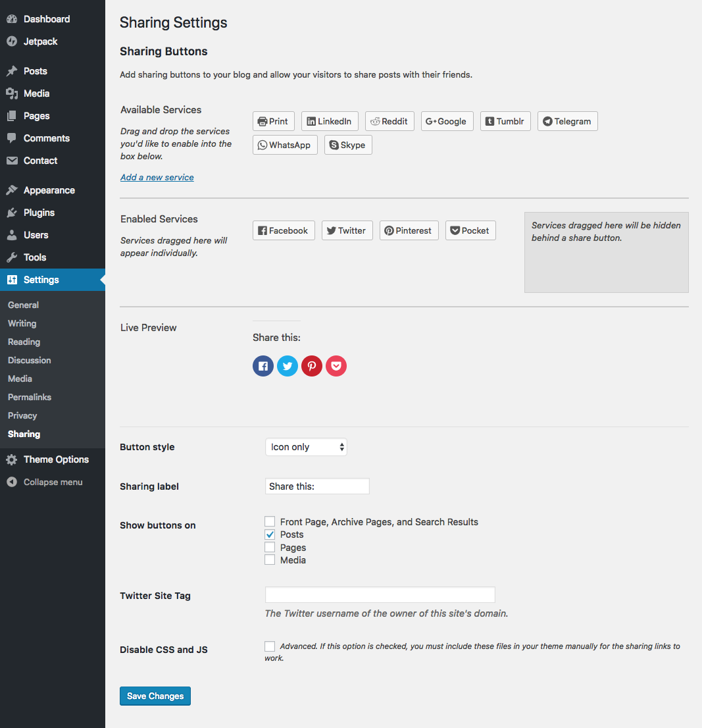
Task: Click the Twitter Site Tag input field
Action: click(380, 595)
